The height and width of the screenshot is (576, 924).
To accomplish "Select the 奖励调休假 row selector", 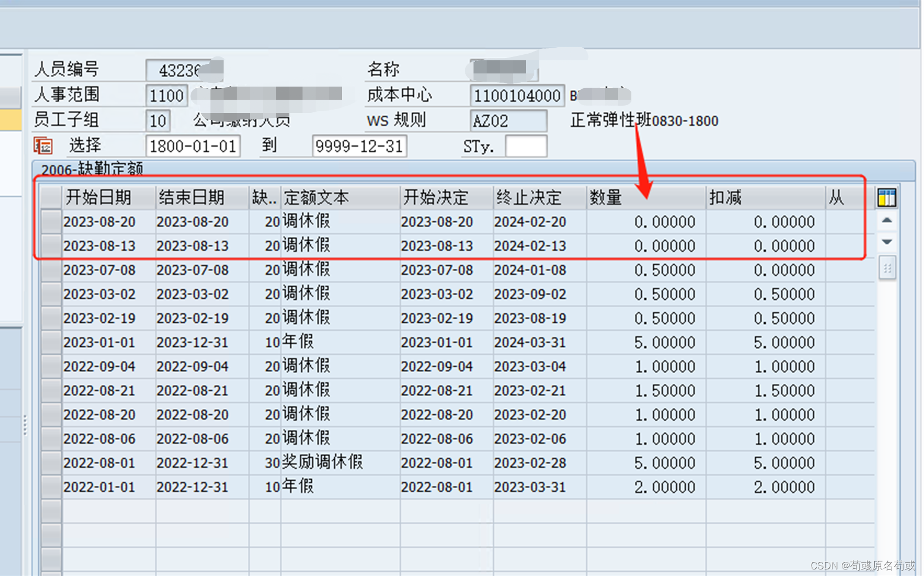I will coord(51,463).
